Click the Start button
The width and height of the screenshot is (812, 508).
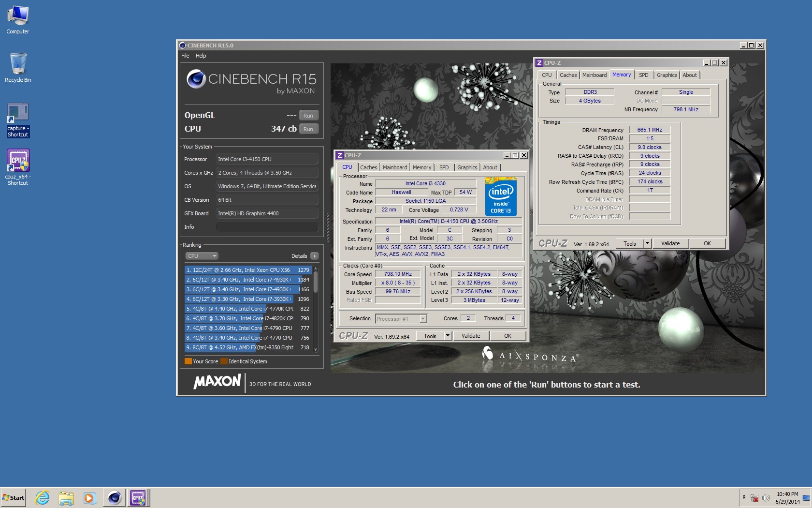tap(14, 498)
